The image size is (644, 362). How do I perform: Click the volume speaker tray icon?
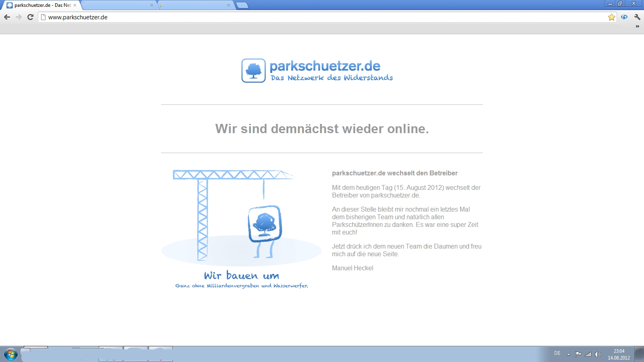(598, 354)
